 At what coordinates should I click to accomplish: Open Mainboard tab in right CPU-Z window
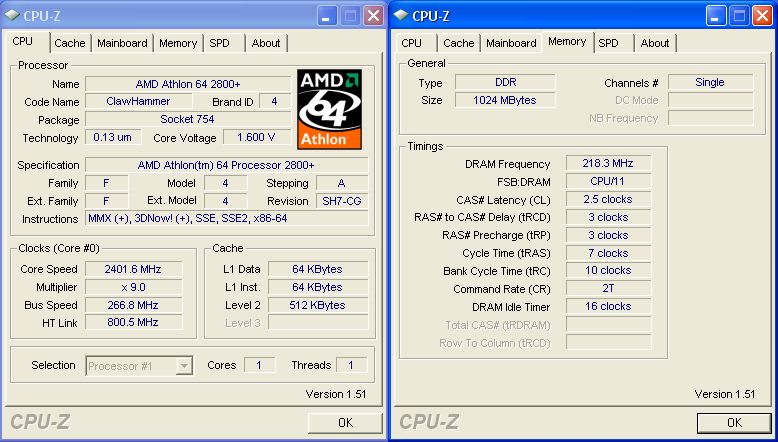tap(511, 43)
